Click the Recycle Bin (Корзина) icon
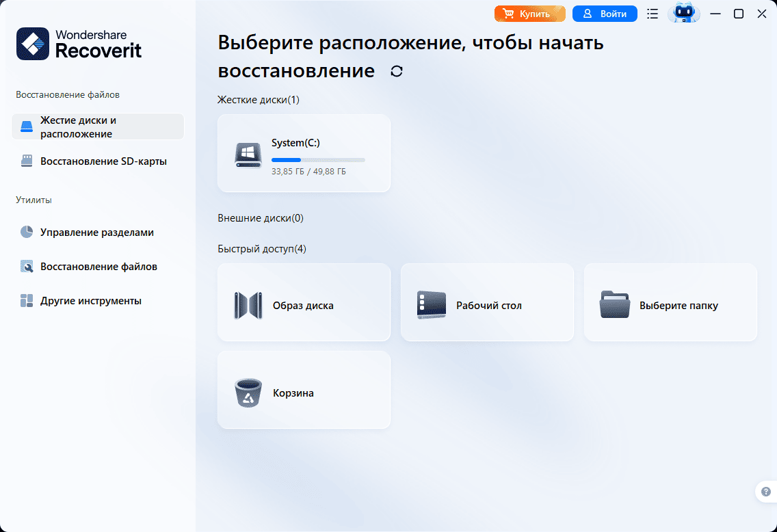This screenshot has width=777, height=532. [x=248, y=393]
